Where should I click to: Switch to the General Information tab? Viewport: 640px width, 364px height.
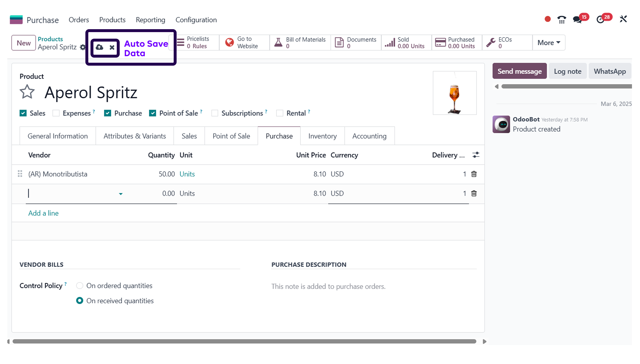pyautogui.click(x=57, y=136)
